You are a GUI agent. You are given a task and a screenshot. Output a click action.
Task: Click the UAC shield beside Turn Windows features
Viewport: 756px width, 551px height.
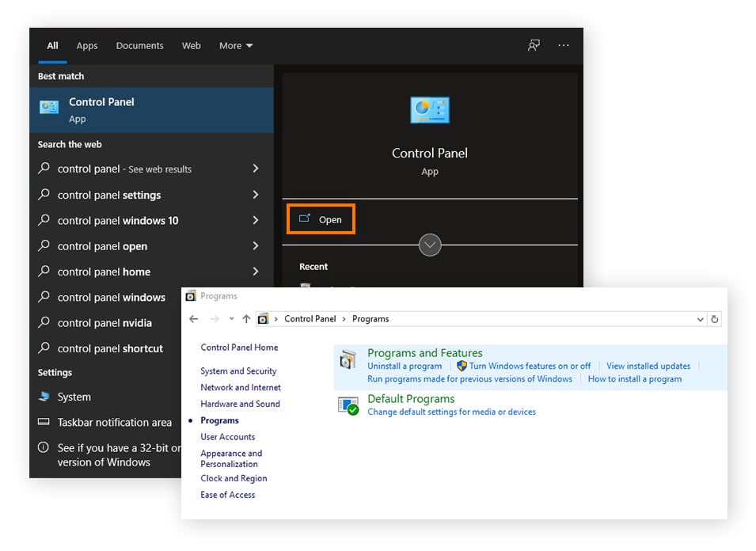(x=460, y=366)
